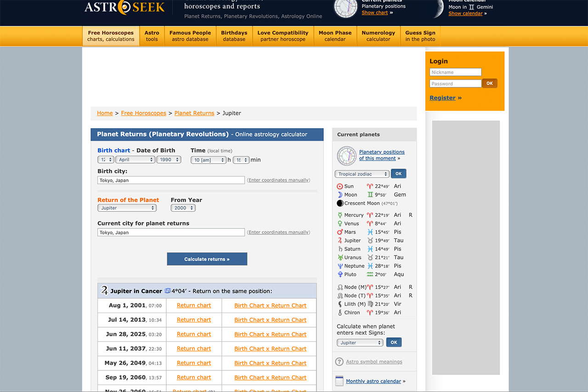588x392 pixels.
Task: Click the Password input field
Action: coord(456,84)
